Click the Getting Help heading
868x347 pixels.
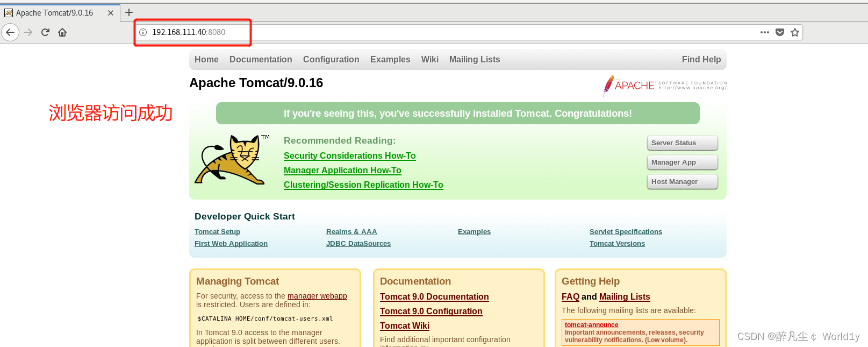click(x=591, y=281)
